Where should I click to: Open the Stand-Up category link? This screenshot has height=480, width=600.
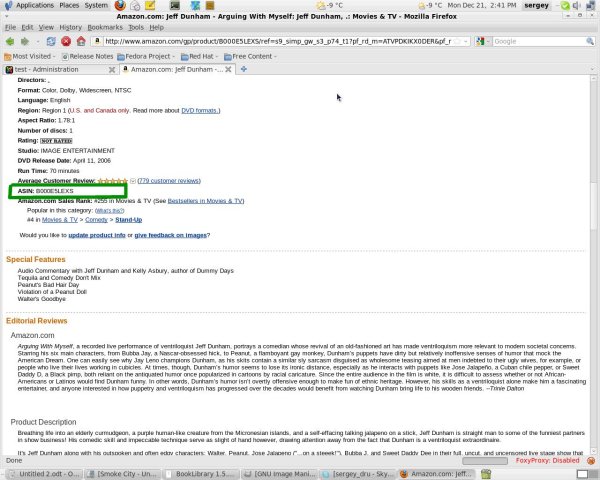pyautogui.click(x=129, y=220)
